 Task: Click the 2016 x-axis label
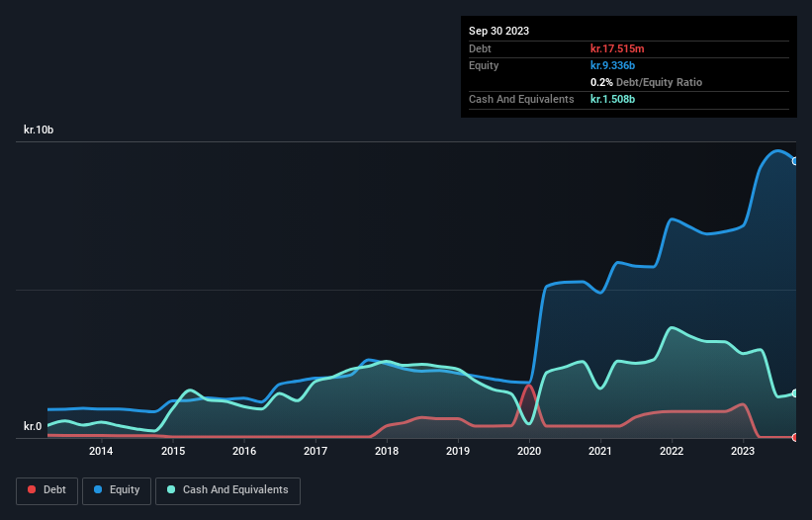[244, 451]
